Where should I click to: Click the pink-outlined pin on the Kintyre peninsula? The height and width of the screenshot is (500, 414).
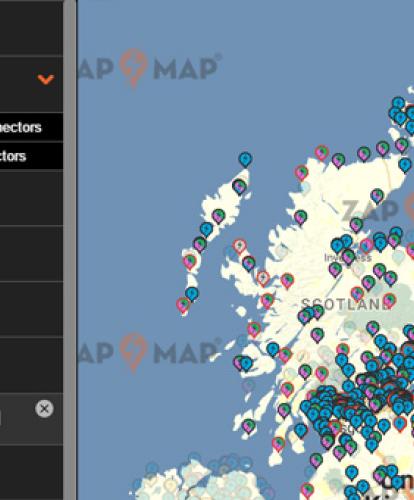point(278,444)
